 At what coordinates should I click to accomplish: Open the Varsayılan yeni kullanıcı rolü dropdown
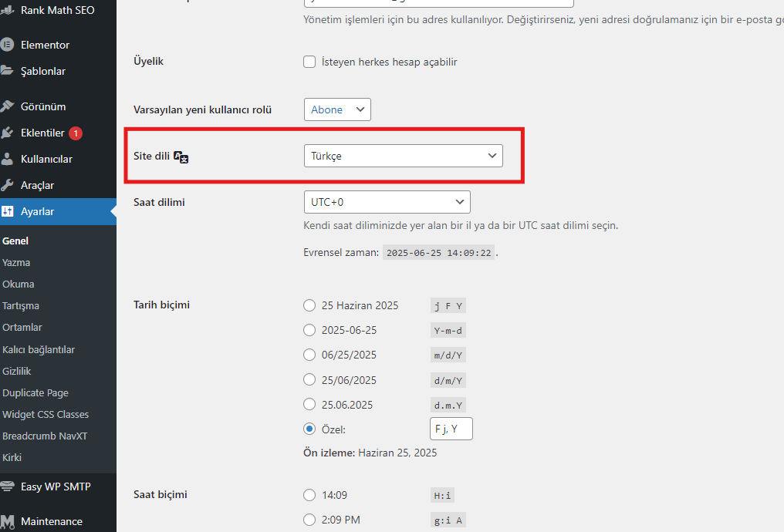click(337, 109)
